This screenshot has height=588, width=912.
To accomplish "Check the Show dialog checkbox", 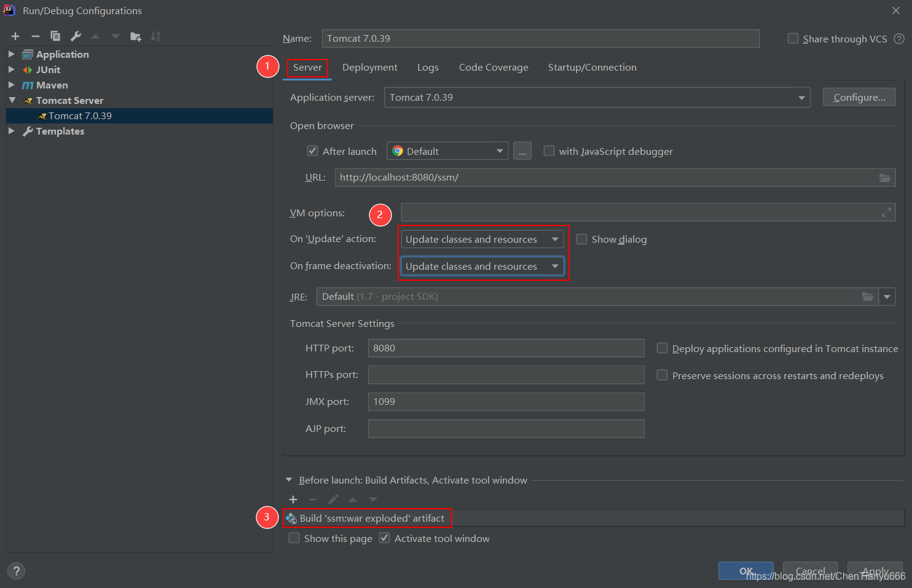I will pos(581,240).
